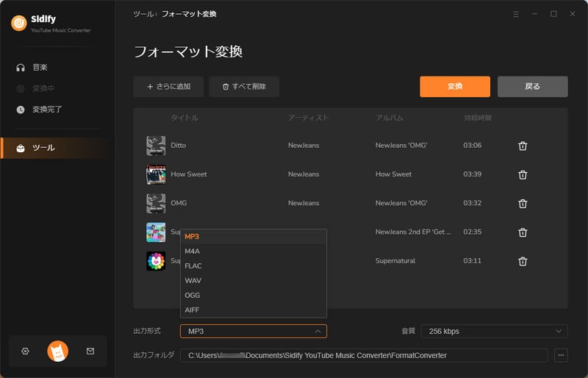The height and width of the screenshot is (378, 588).
Task: Open Ditto album thumbnail
Action: (156, 146)
